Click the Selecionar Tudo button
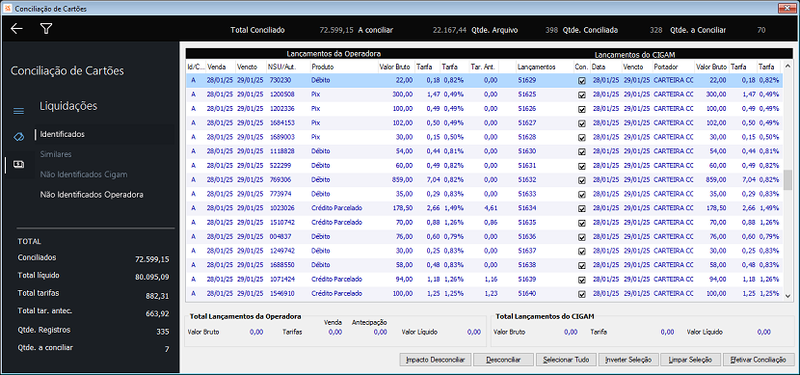Viewport: 800px width, 375px height. coord(566,360)
